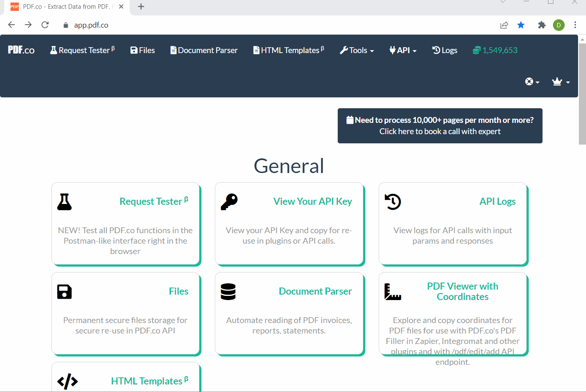Open the HTML Templates card title link
586x392 pixels.
pyautogui.click(x=150, y=381)
